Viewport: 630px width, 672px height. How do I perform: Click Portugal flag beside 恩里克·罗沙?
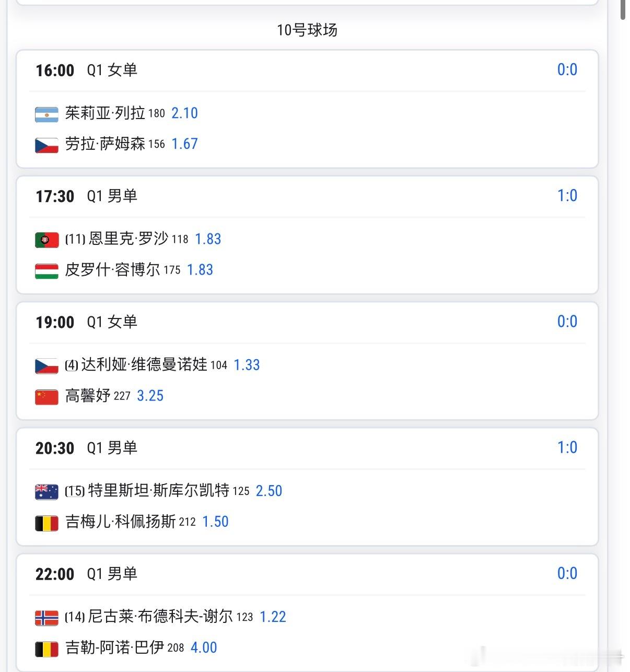pyautogui.click(x=46, y=240)
